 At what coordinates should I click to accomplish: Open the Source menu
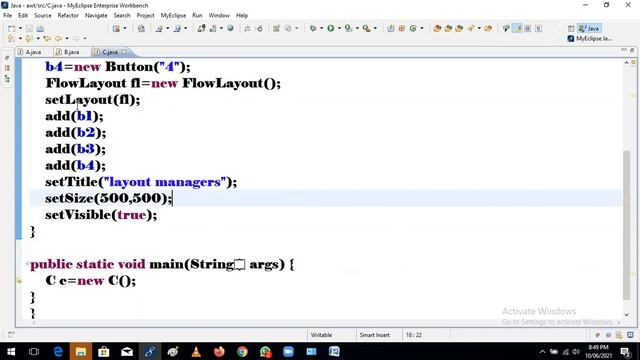pyautogui.click(x=43, y=16)
